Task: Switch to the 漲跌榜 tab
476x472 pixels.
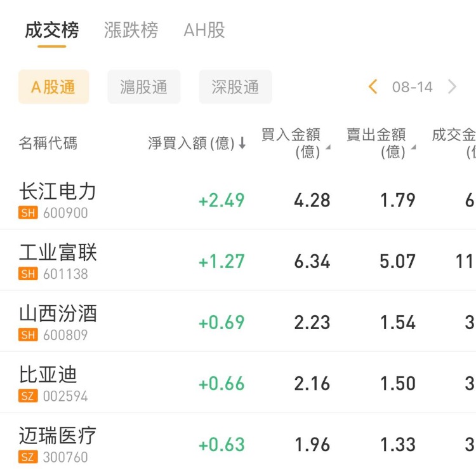Action: (131, 30)
